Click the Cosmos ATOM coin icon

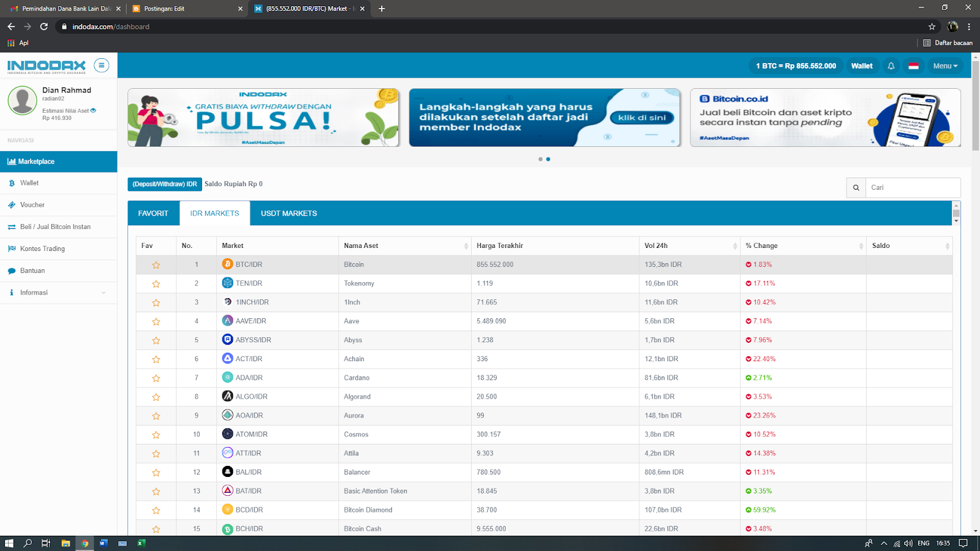click(x=227, y=434)
